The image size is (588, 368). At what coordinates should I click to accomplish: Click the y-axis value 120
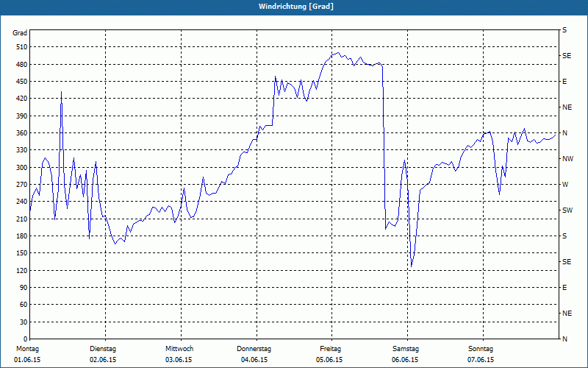[22, 270]
